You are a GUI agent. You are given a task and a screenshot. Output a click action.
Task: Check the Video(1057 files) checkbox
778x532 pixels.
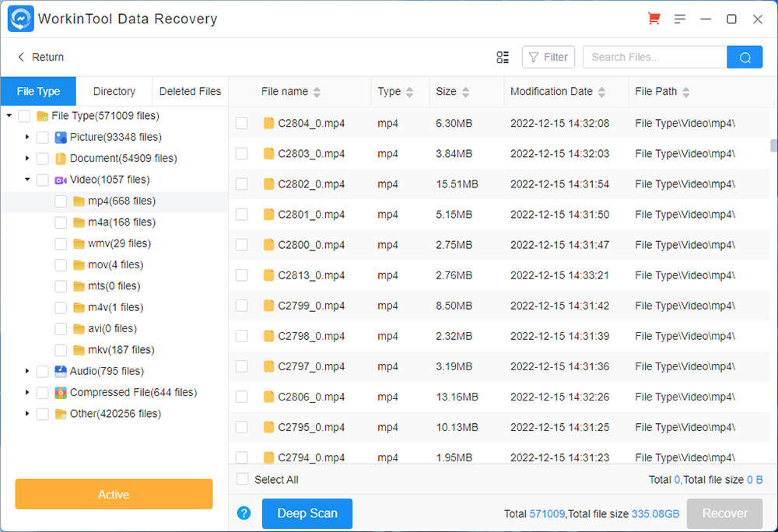[43, 180]
